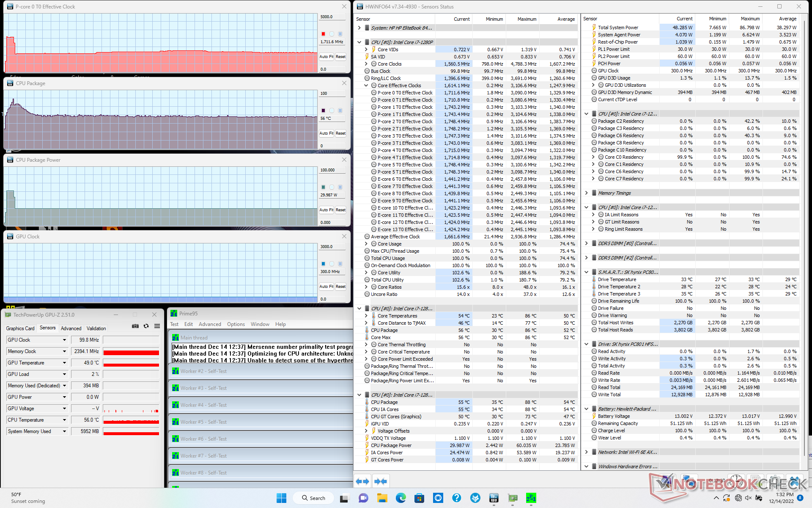Click Auto Fit in GPU Clock graph

[326, 287]
